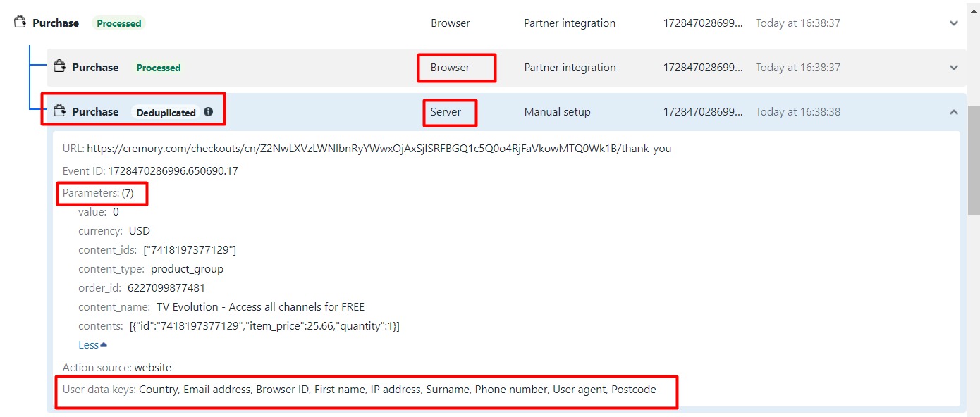Image resolution: width=980 pixels, height=417 pixels.
Task: Click the Processed badge on the nested Browser row
Action: click(159, 68)
